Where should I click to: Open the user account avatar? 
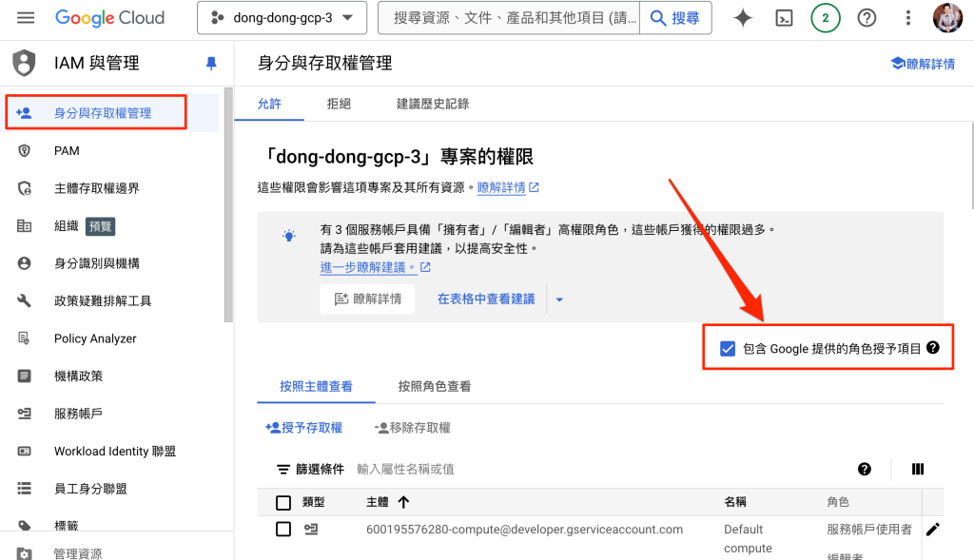pyautogui.click(x=947, y=17)
